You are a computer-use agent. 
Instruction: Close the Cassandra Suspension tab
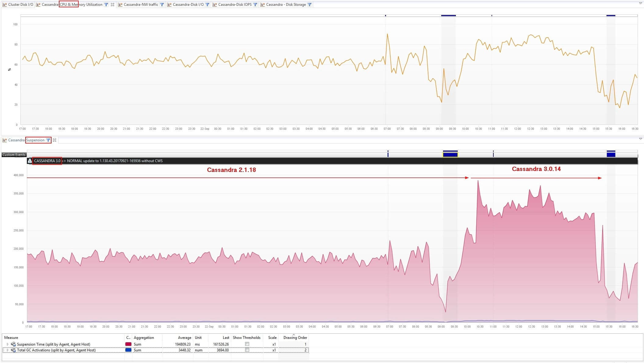tap(55, 140)
